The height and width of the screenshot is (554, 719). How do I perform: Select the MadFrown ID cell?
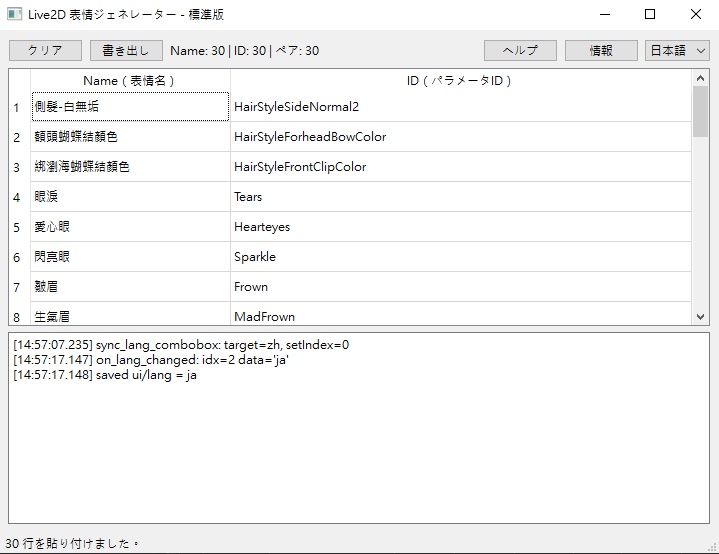pyautogui.click(x=460, y=314)
